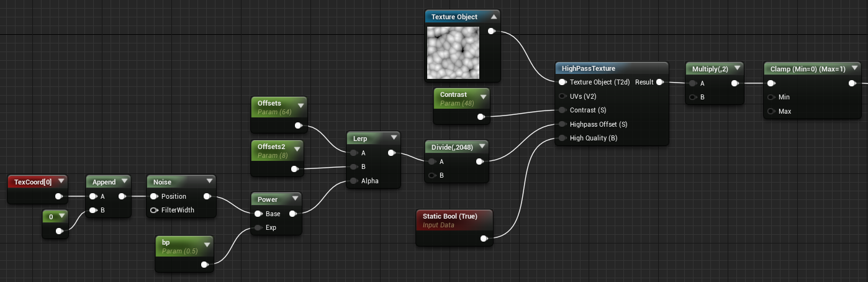
Task: Click the bp parameter output pin
Action: click(x=204, y=265)
